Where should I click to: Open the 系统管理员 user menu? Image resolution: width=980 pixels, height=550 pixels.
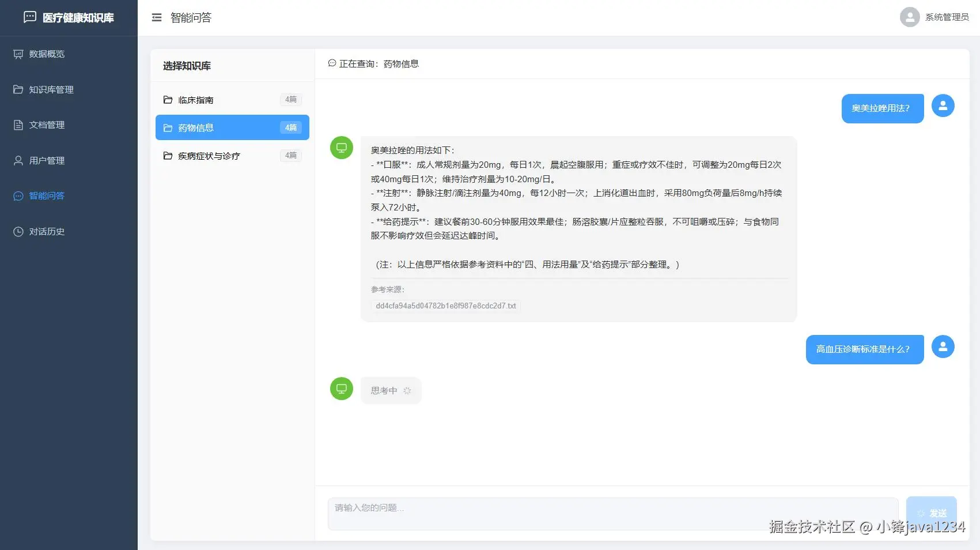click(934, 17)
